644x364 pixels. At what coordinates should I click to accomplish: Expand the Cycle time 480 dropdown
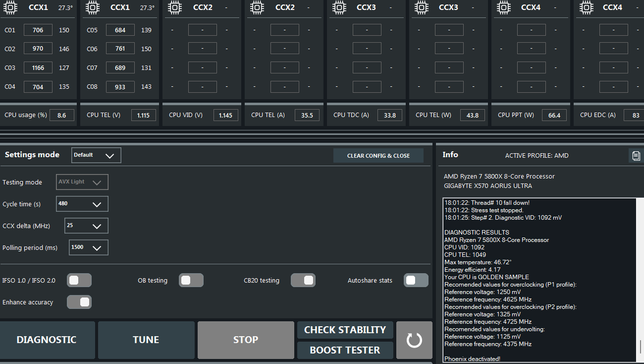[x=82, y=204]
